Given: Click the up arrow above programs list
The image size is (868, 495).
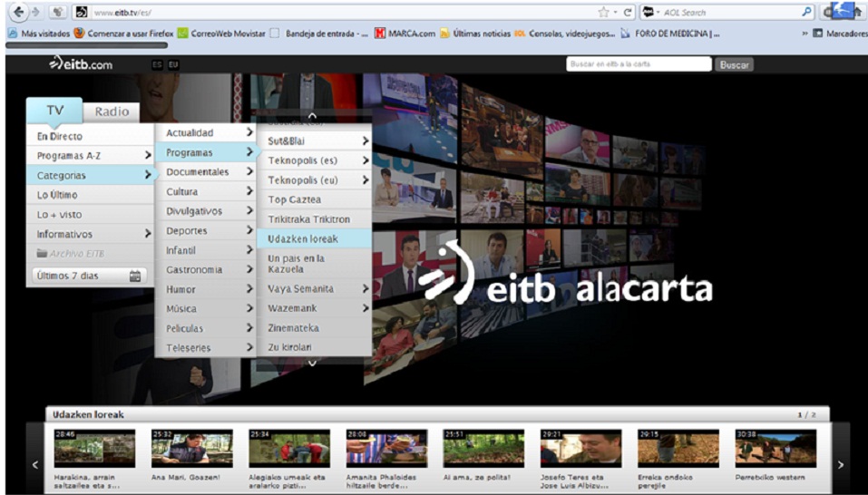Looking at the screenshot, I should tap(312, 117).
